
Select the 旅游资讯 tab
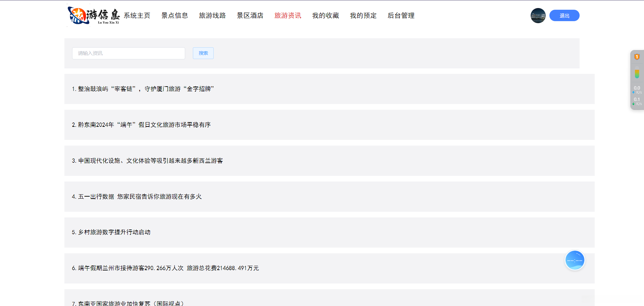[x=288, y=15]
